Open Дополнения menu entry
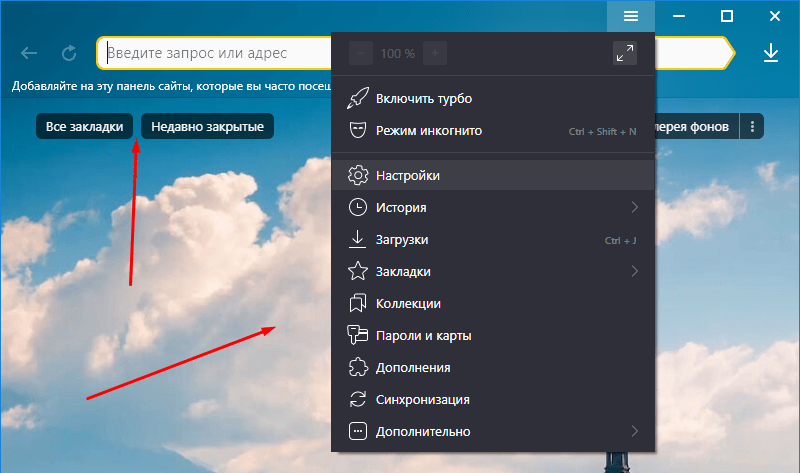Viewport: 800px width, 473px height. (x=493, y=367)
